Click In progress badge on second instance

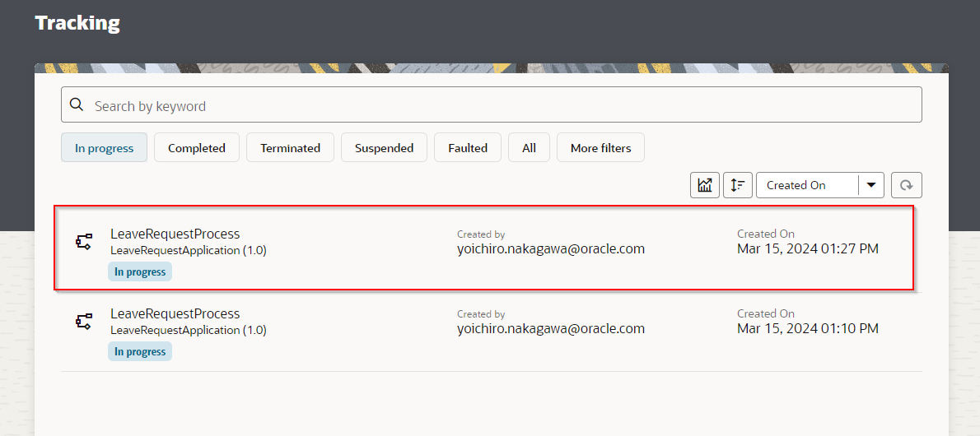point(140,351)
